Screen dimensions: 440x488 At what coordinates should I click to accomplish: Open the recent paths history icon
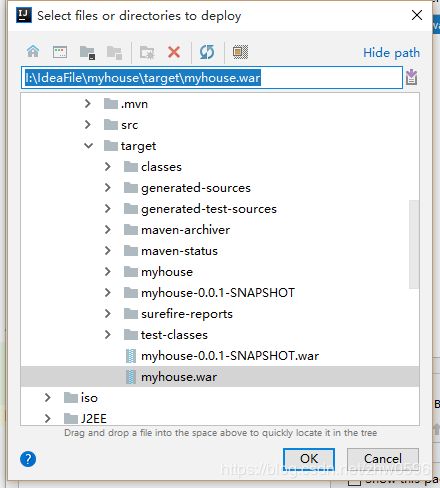(x=412, y=77)
